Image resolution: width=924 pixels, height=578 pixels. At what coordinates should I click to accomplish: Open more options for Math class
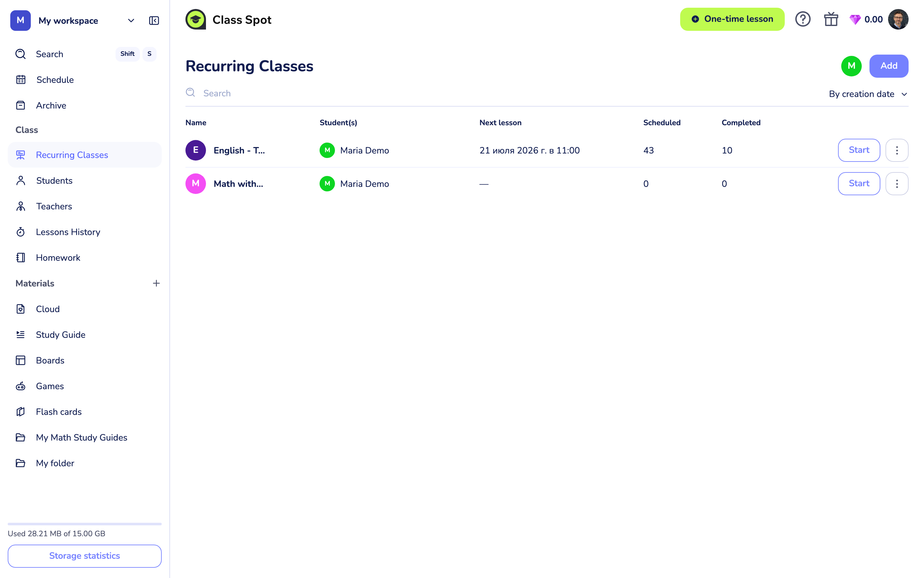(x=897, y=184)
